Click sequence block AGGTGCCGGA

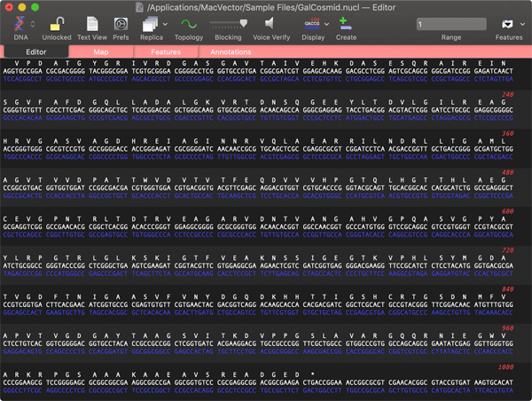[x=23, y=71]
